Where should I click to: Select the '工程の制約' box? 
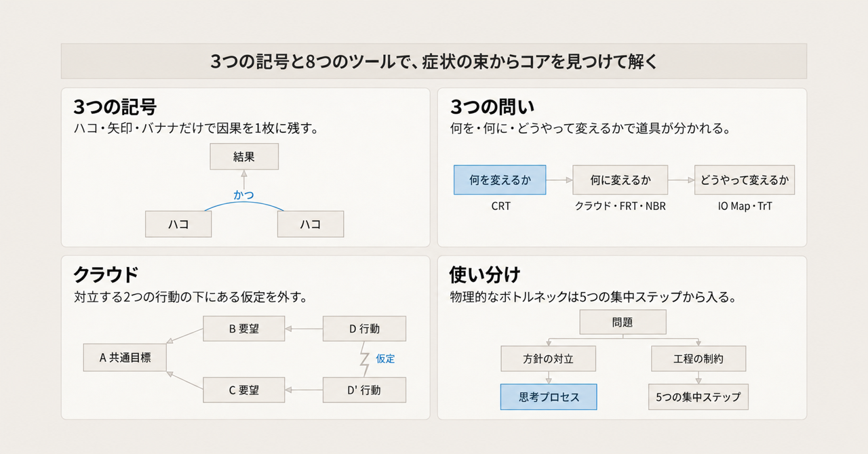click(697, 358)
